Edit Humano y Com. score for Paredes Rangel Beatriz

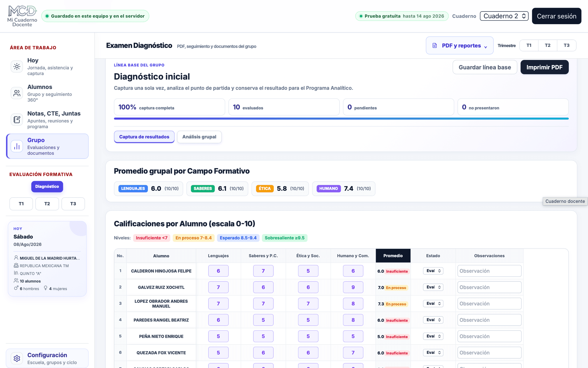tap(353, 320)
